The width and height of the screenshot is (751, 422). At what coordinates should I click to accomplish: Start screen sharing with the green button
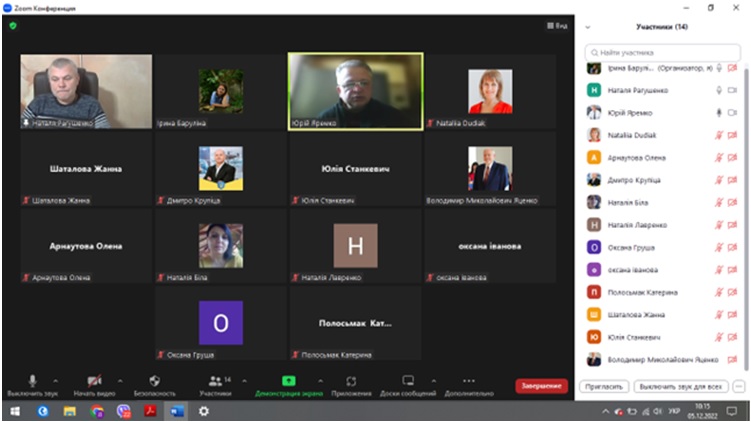(x=288, y=381)
